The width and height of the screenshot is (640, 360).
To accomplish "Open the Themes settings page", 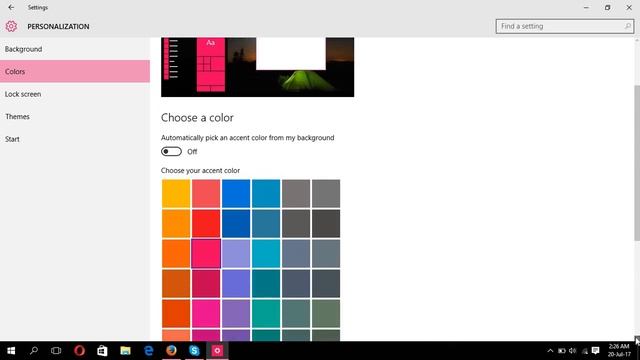I will pos(75,117).
